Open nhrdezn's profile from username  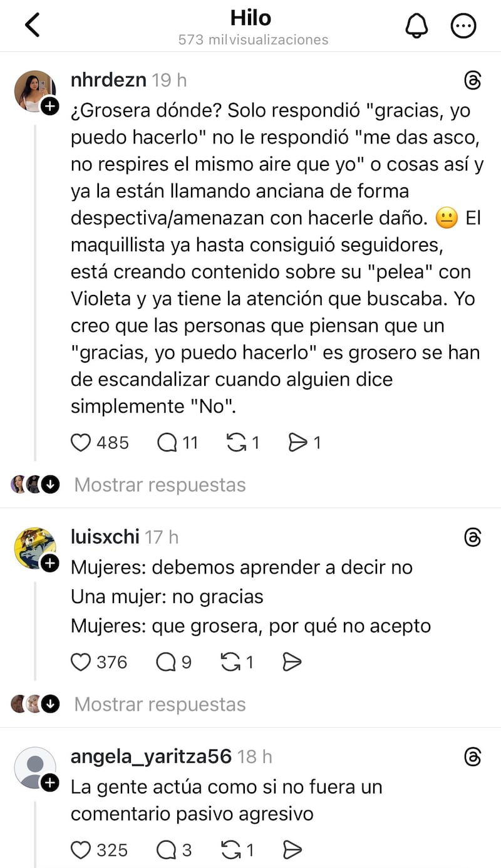click(x=108, y=80)
